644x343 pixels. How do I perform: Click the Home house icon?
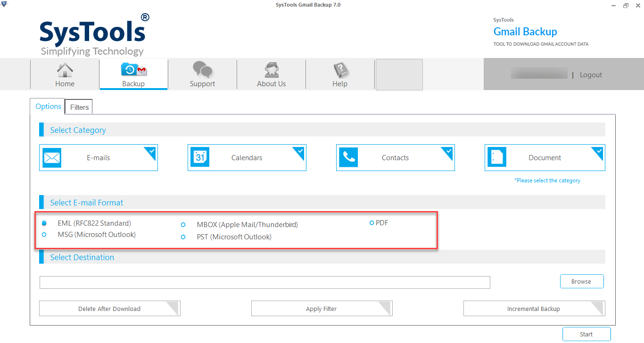pyautogui.click(x=65, y=70)
